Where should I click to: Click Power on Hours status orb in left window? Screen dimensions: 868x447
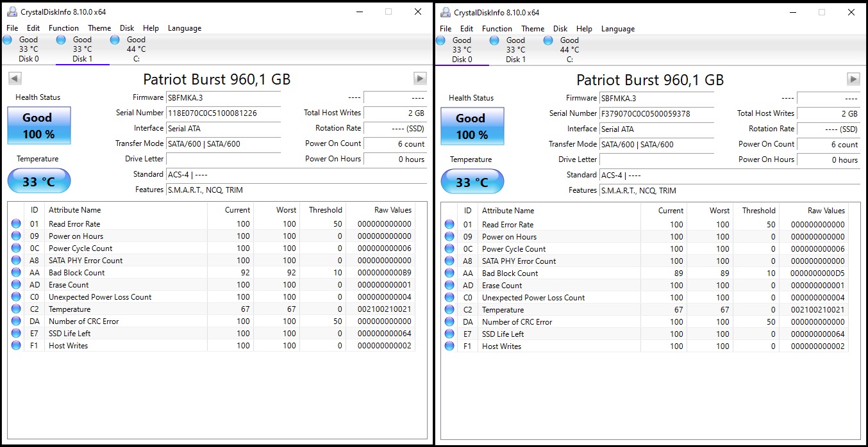16,236
